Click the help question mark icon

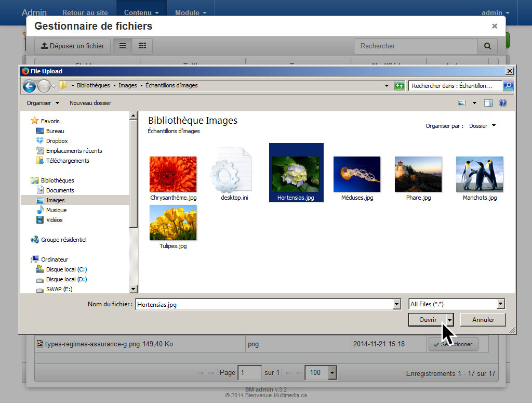coord(502,103)
